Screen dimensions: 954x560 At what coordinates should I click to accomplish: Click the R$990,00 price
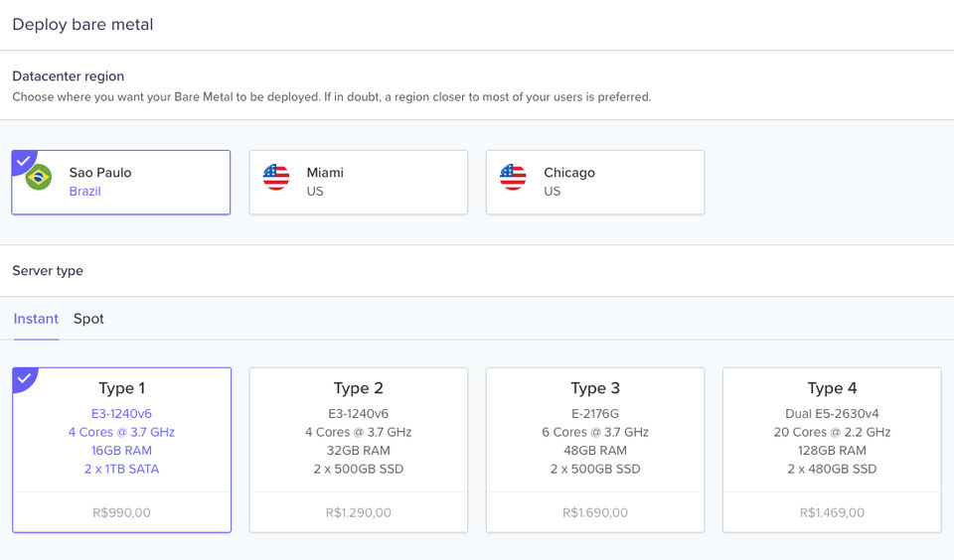click(121, 512)
